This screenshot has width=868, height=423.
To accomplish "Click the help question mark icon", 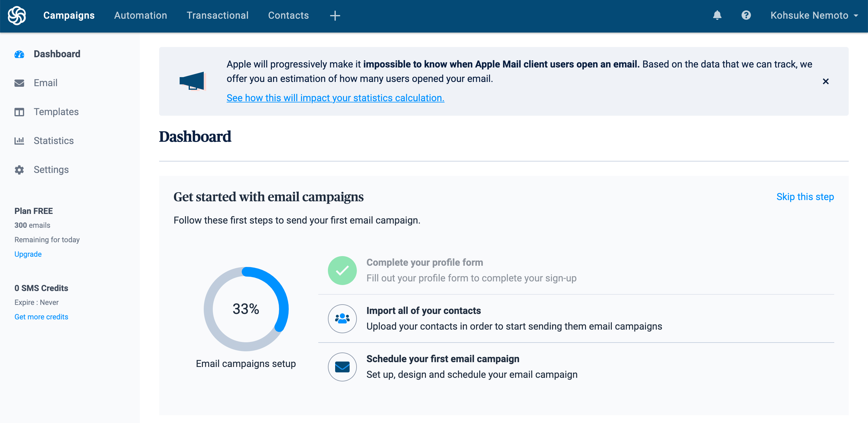I will coord(746,15).
